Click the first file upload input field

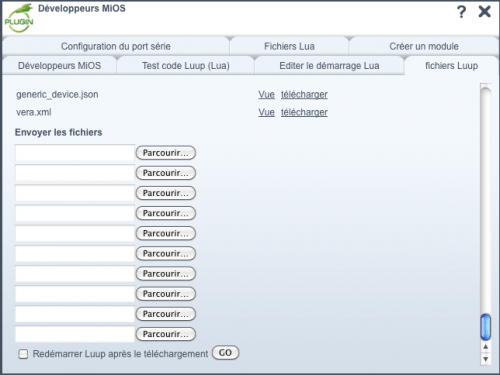pyautogui.click(x=75, y=153)
